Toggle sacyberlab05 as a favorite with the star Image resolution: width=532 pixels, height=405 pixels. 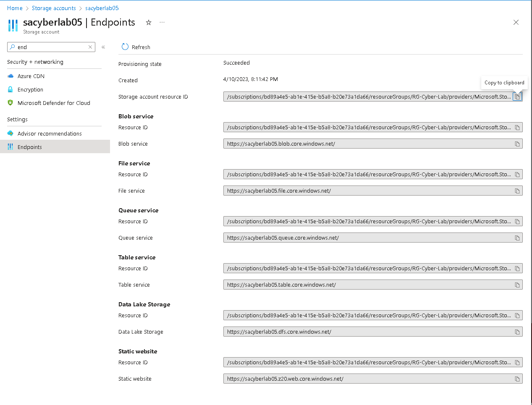coord(148,23)
